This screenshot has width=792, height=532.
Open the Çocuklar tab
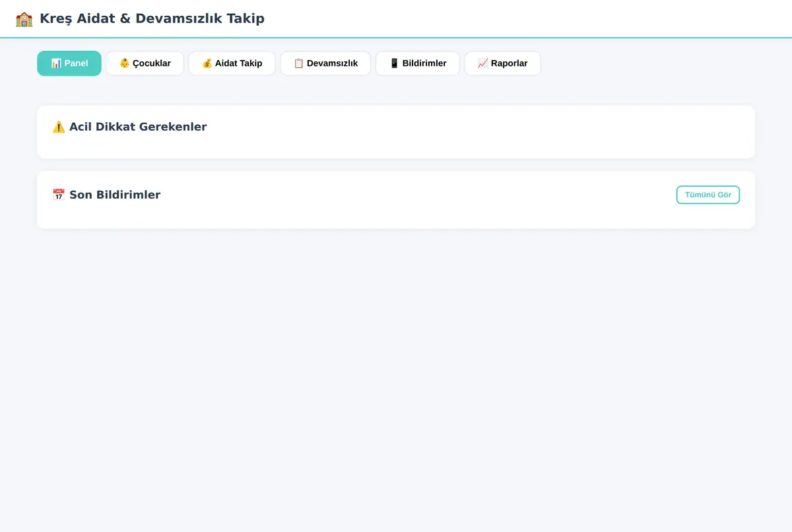pyautogui.click(x=145, y=63)
